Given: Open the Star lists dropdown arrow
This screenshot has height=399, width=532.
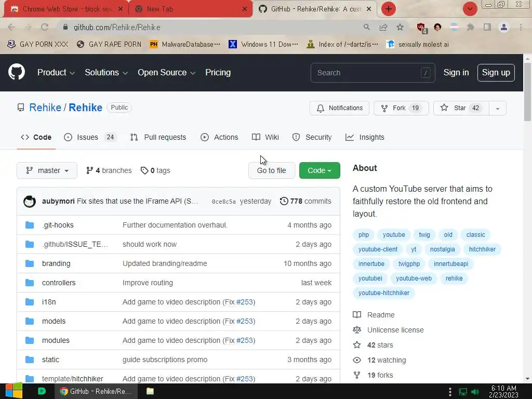Looking at the screenshot, I should [497, 108].
